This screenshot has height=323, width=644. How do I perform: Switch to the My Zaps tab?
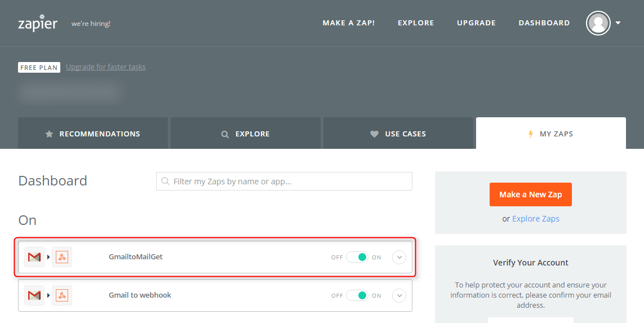coord(551,133)
